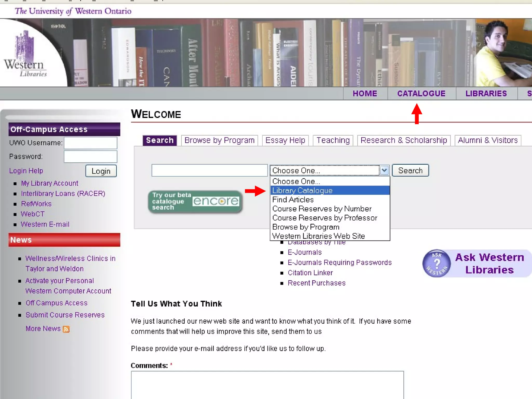
Task: Open the encore beta catalogue search badge
Action: point(195,201)
